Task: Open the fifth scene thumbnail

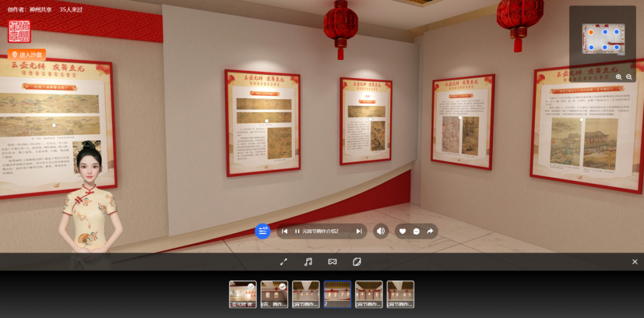Action: tap(369, 294)
